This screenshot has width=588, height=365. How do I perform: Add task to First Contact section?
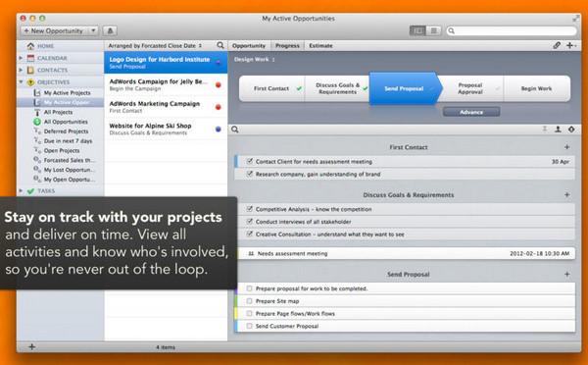(567, 147)
